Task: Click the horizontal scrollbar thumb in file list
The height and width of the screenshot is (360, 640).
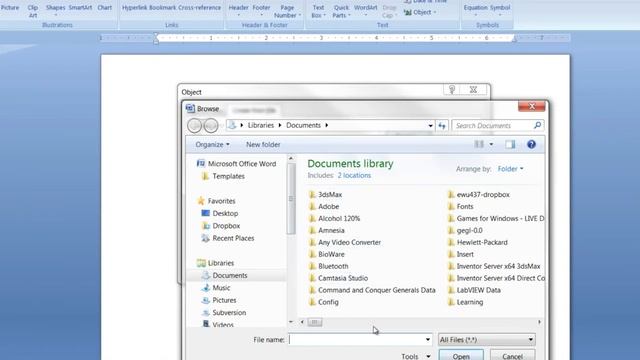Action: coord(315,322)
